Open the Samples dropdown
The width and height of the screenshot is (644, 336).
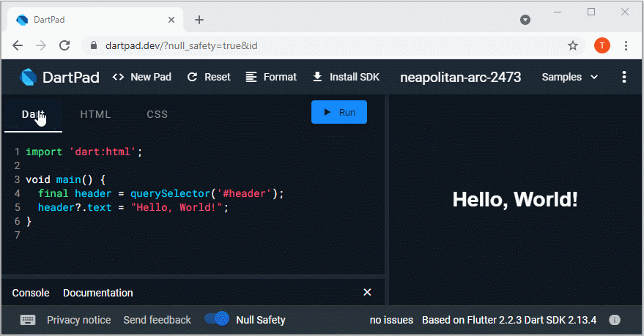(570, 77)
